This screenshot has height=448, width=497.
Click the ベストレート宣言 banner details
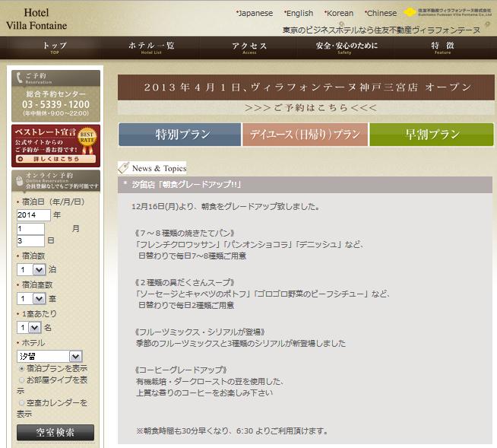pyautogui.click(x=55, y=159)
